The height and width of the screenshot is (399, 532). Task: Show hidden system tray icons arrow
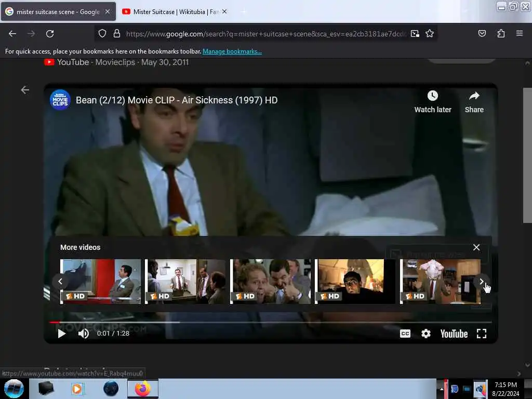click(442, 389)
